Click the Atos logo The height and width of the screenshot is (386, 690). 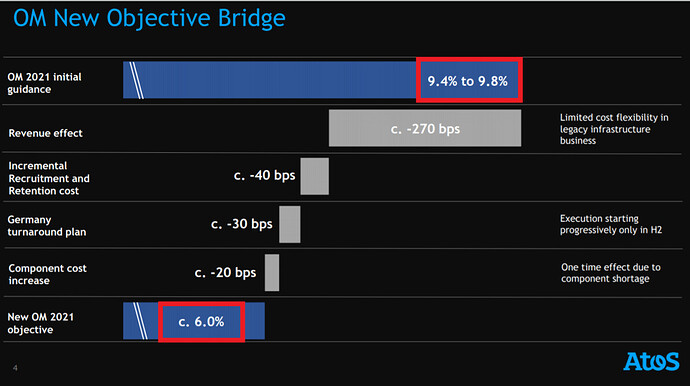pos(651,361)
